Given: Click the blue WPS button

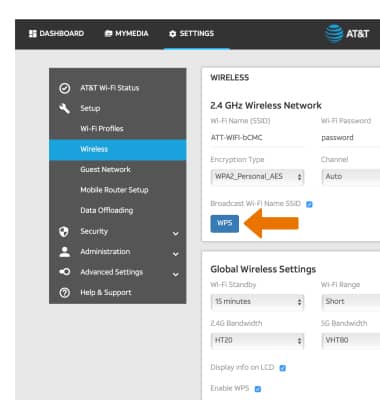Looking at the screenshot, I should 225,223.
